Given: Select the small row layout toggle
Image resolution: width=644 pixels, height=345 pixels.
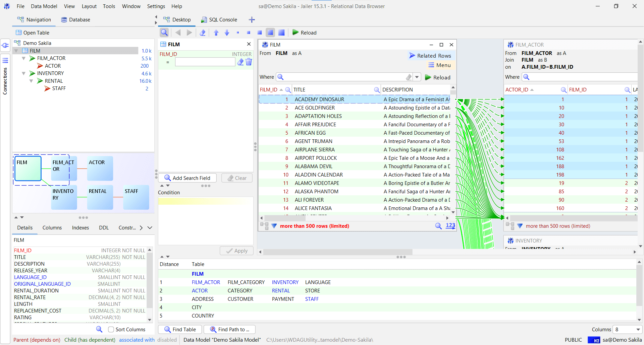Looking at the screenshot, I should pos(249,32).
